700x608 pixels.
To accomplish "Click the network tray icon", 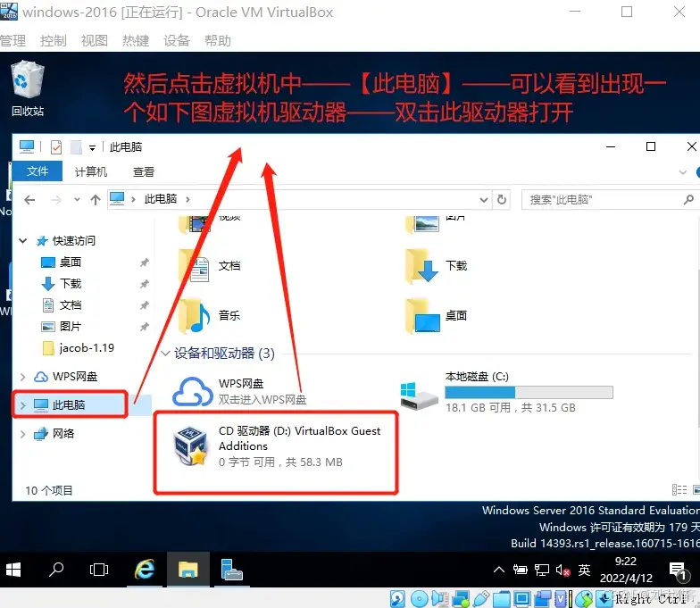I will point(542,570).
